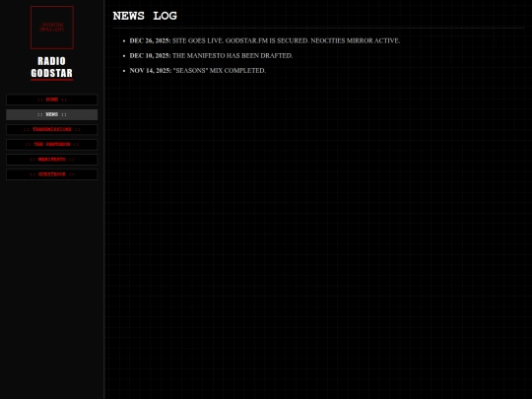Open the GUESTBOOK page
532x399 pixels.
pos(52,174)
